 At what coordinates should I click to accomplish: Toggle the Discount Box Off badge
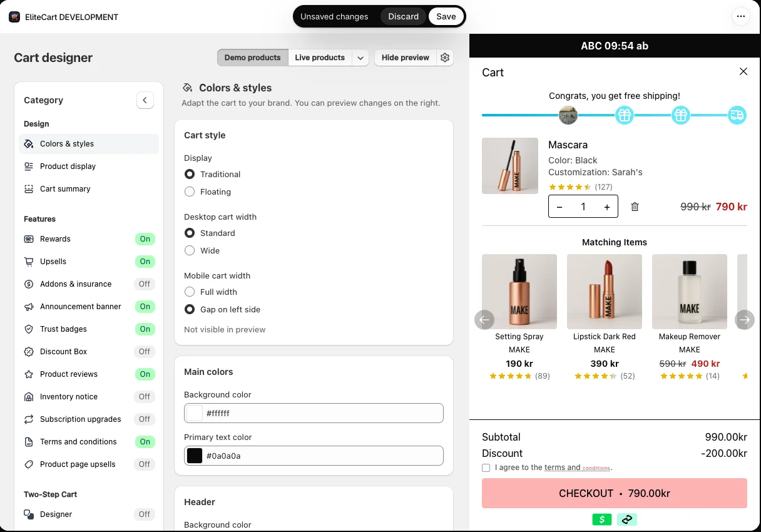[145, 352]
